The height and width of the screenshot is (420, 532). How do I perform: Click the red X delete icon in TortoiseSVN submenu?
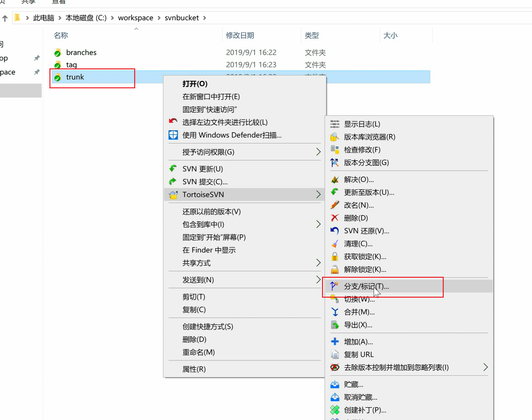click(x=335, y=218)
